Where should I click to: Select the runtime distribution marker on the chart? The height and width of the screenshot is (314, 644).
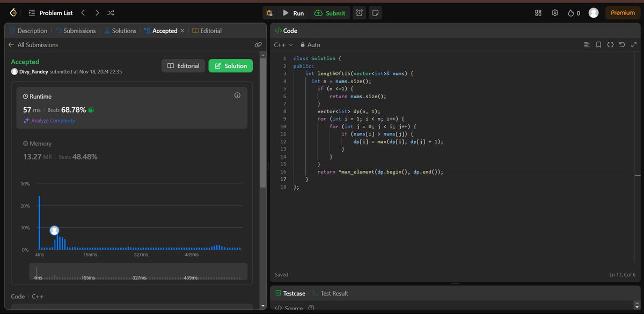tap(54, 230)
